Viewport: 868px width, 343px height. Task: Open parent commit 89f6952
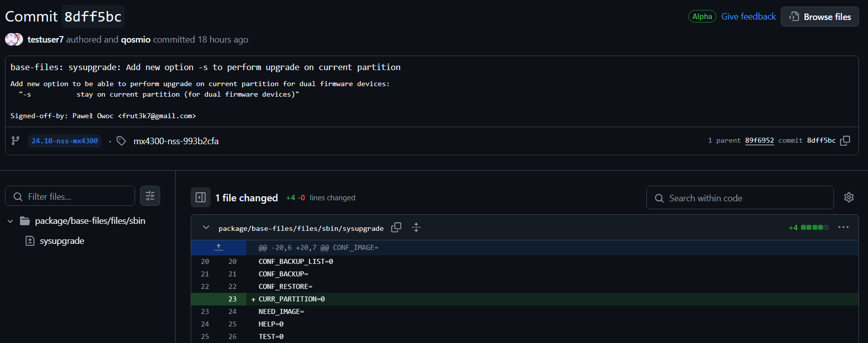coord(759,141)
